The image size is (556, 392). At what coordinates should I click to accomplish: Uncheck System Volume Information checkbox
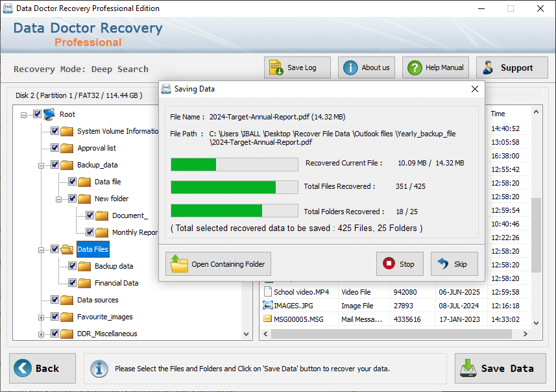[54, 131]
